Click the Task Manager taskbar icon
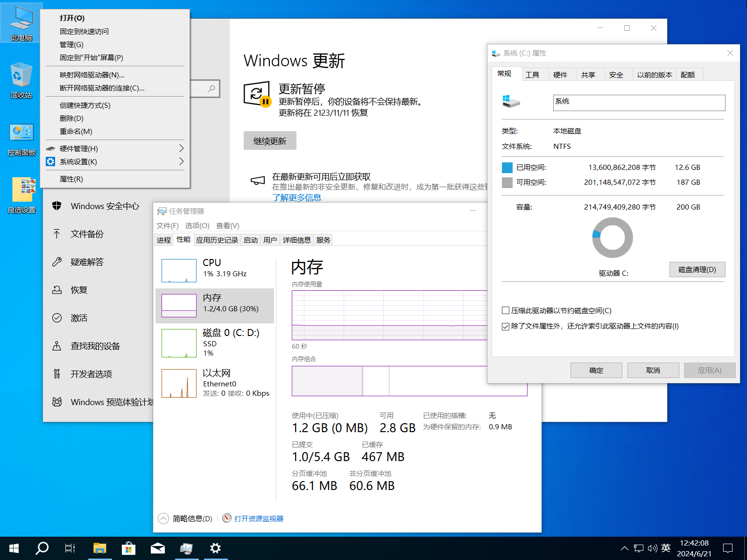Image resolution: width=747 pixels, height=560 pixels. [x=186, y=548]
